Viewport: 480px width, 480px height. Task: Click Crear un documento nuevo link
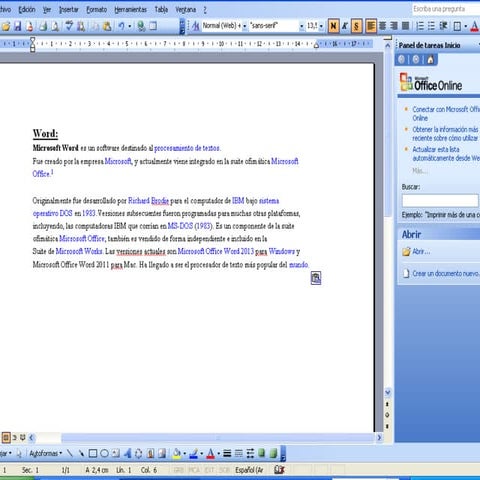click(446, 273)
